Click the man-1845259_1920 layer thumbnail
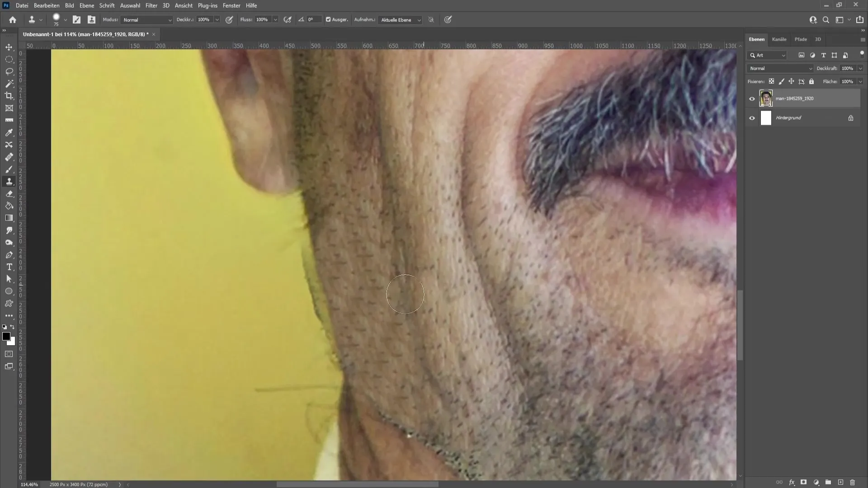The image size is (868, 488). pyautogui.click(x=766, y=99)
